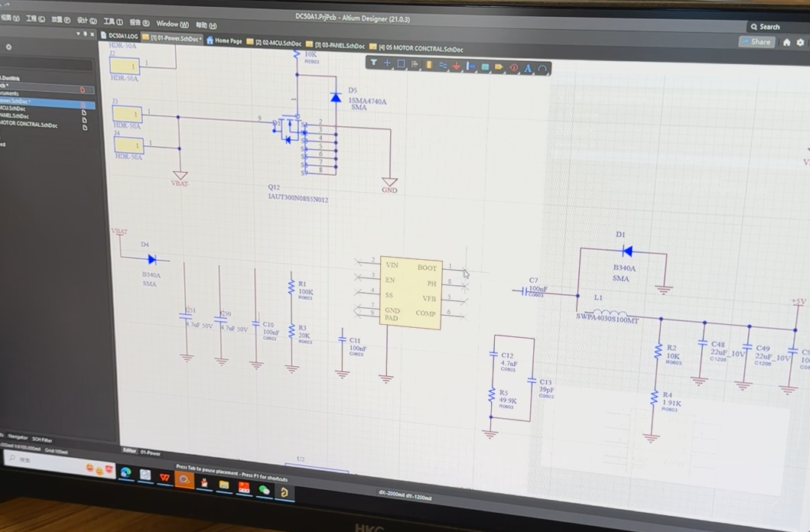Switch to the DC50A1.LOG tab
The height and width of the screenshot is (532, 810).
tap(119, 36)
